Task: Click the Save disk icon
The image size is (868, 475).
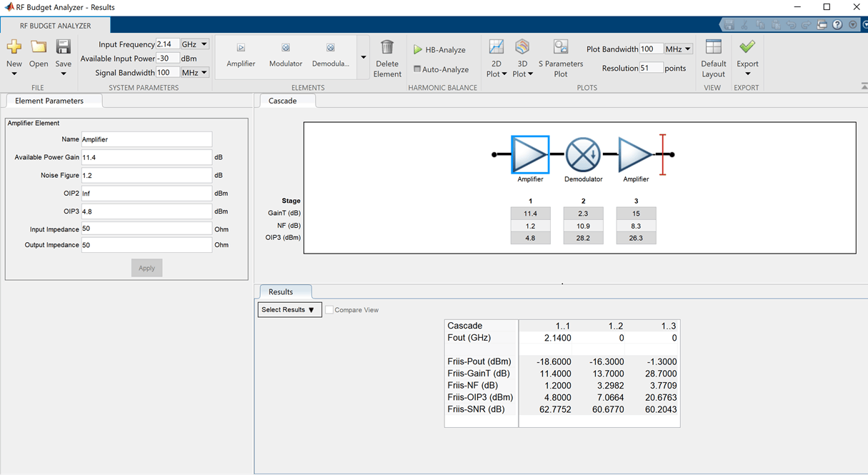Action: pyautogui.click(x=63, y=47)
